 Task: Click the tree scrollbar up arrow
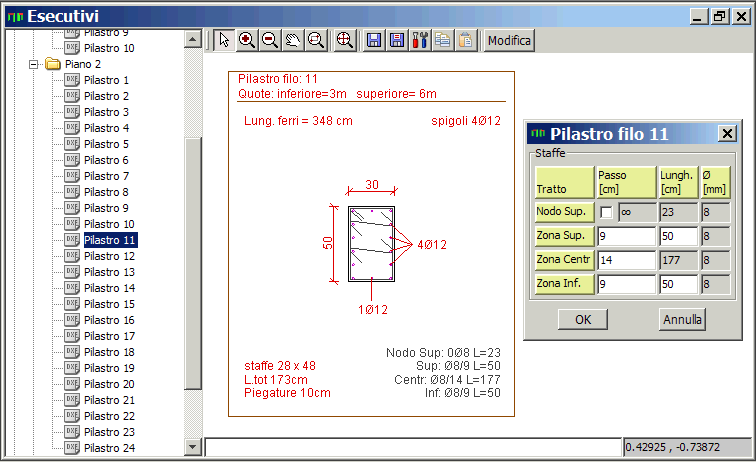pos(193,39)
